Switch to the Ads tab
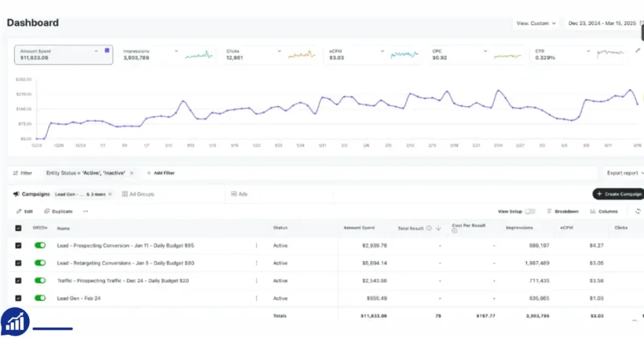 pyautogui.click(x=239, y=194)
